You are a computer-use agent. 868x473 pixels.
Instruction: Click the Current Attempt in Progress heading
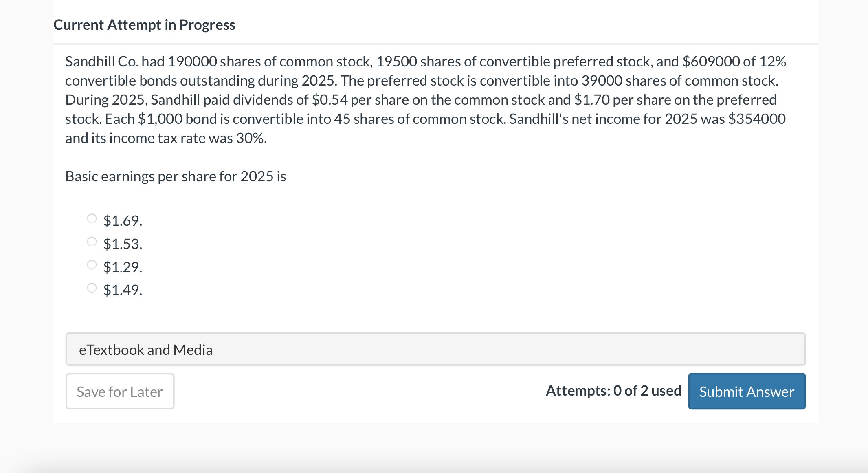coord(144,24)
